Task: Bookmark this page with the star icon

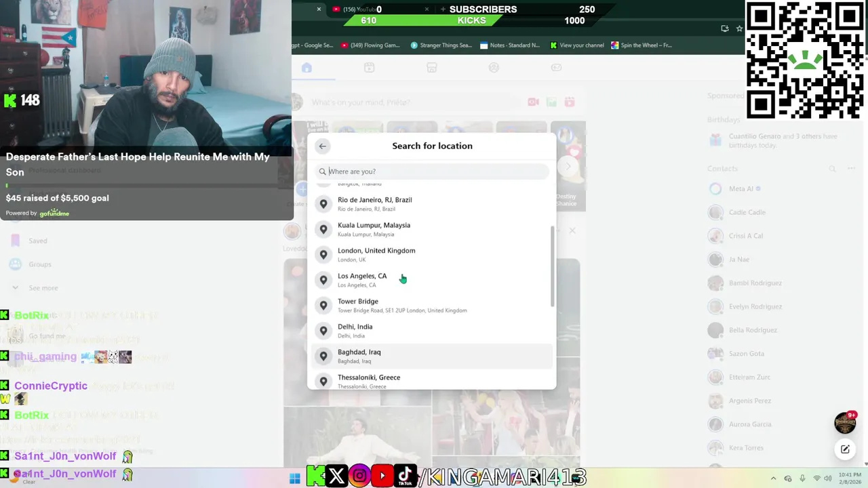Action: point(740,28)
